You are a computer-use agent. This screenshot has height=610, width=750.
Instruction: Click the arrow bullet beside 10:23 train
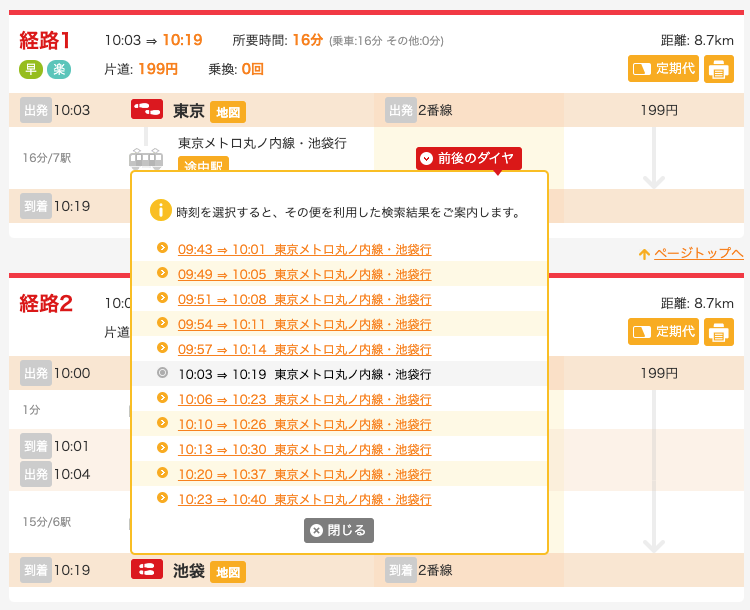point(163,498)
